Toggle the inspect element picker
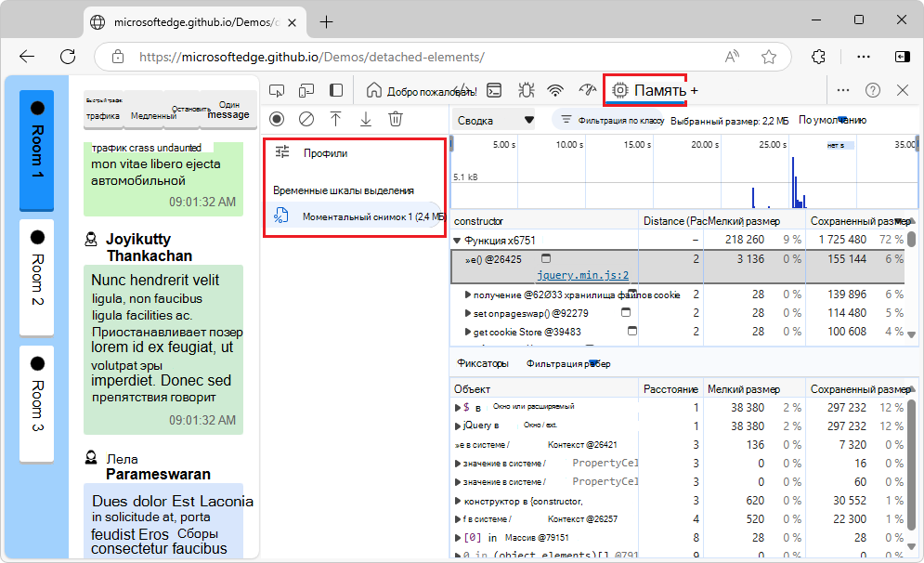The image size is (924, 563). (x=276, y=90)
